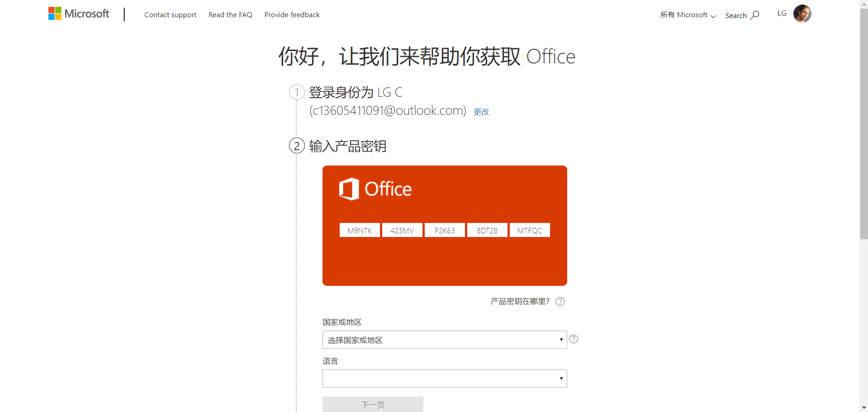
Task: Open the 选择国家或地区 dropdown
Action: tap(444, 340)
